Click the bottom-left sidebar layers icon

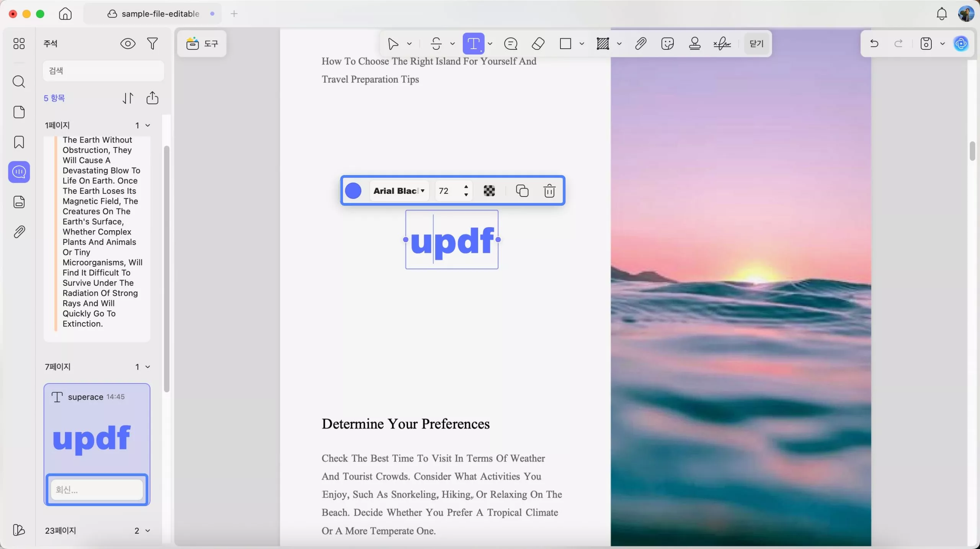tap(19, 530)
